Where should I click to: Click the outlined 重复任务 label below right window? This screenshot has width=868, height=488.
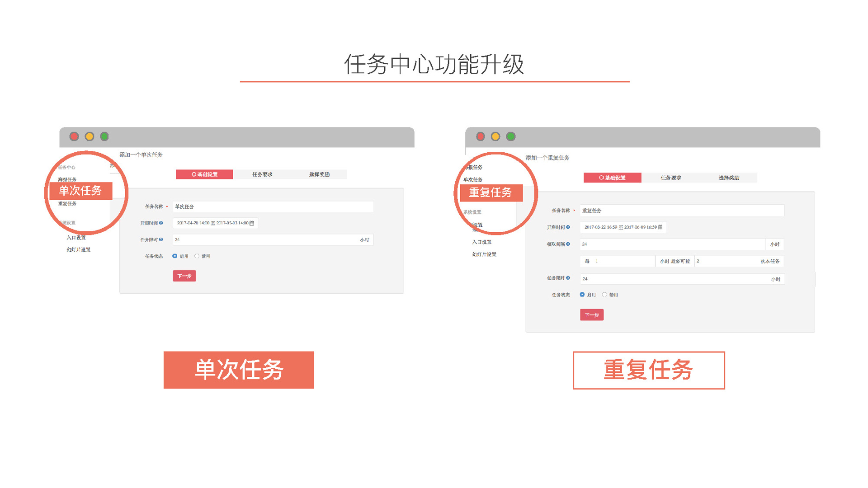649,371
